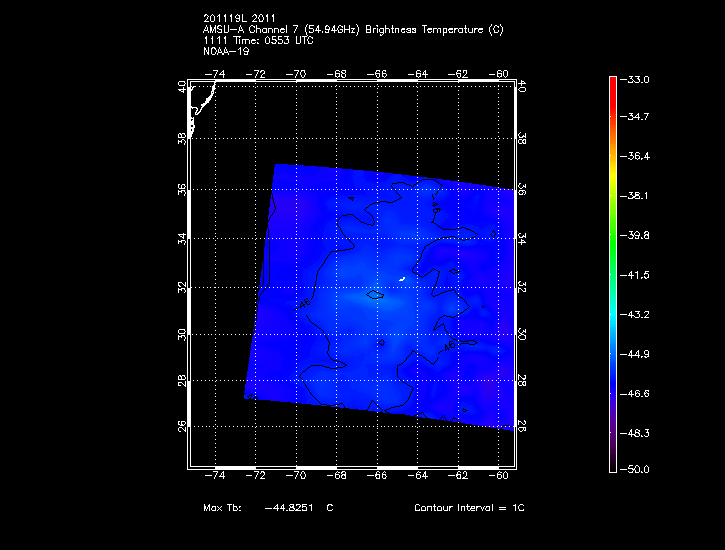725x550 pixels.
Task: Click the colorbar label "-39.8"
Action: coord(635,236)
